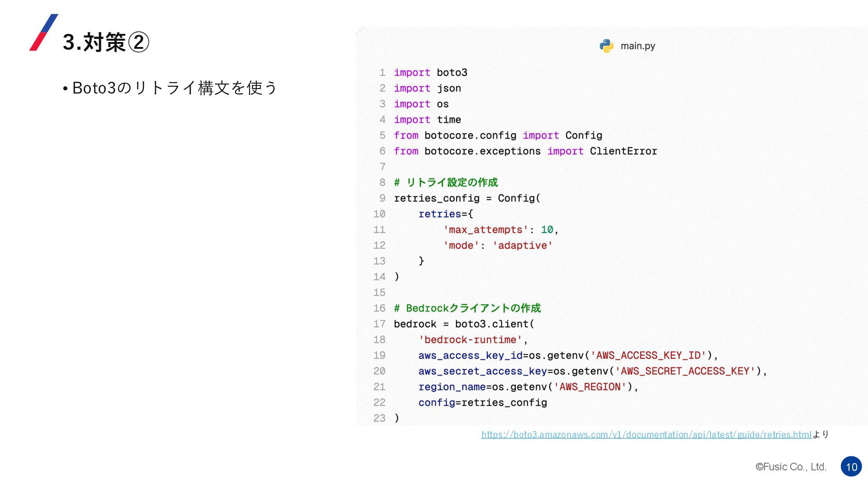Click the 'bedrock = boto3.client(' line

(x=464, y=324)
